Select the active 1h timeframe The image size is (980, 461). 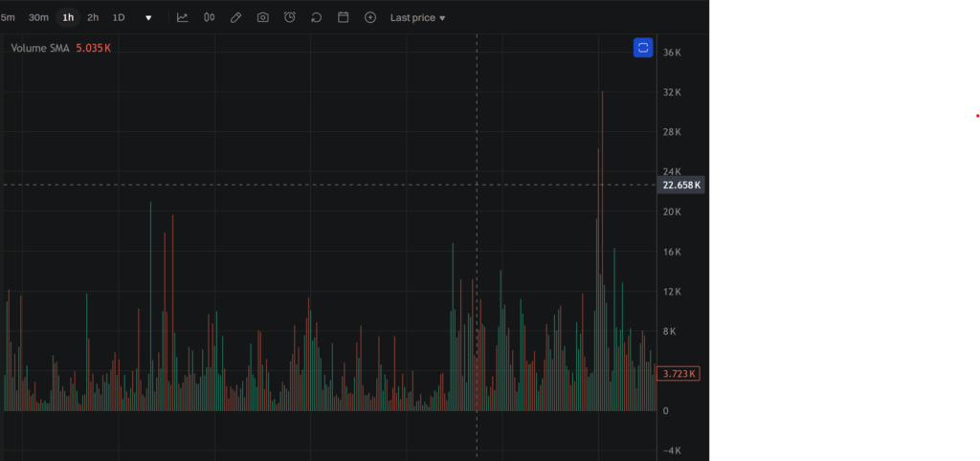click(x=67, y=17)
